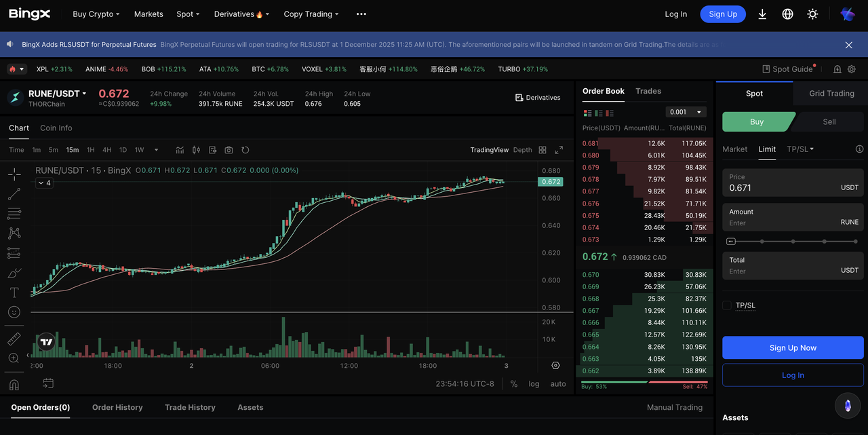Select the Sell button
This screenshot has height=435, width=868.
[829, 122]
